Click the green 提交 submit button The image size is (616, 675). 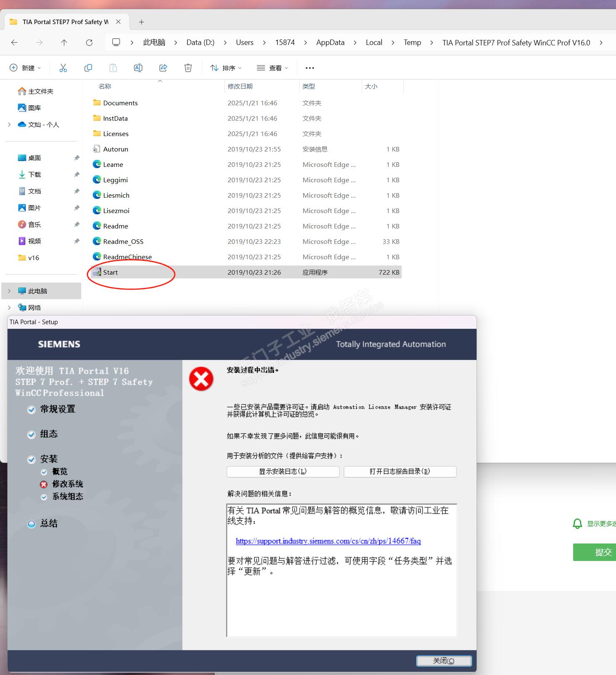[595, 552]
